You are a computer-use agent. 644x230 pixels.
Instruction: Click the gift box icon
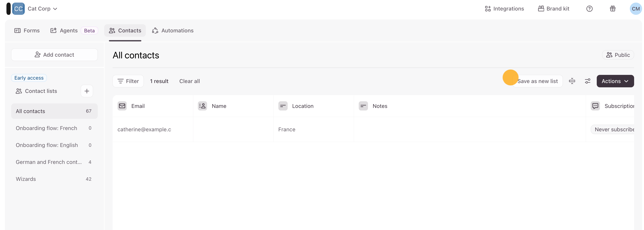tap(612, 9)
